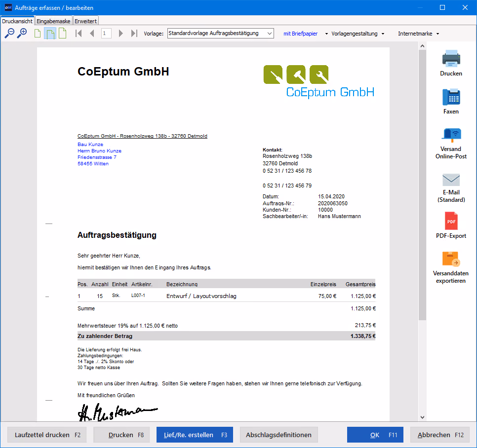This screenshot has width=477, height=448.
Task: Maximize the Aufträge erfassen window
Action: click(442, 7)
